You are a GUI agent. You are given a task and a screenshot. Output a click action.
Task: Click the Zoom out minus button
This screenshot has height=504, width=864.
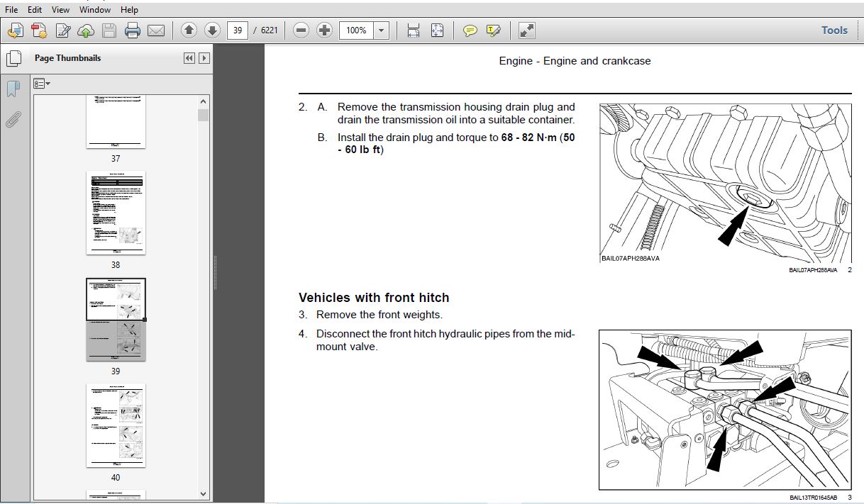click(301, 30)
